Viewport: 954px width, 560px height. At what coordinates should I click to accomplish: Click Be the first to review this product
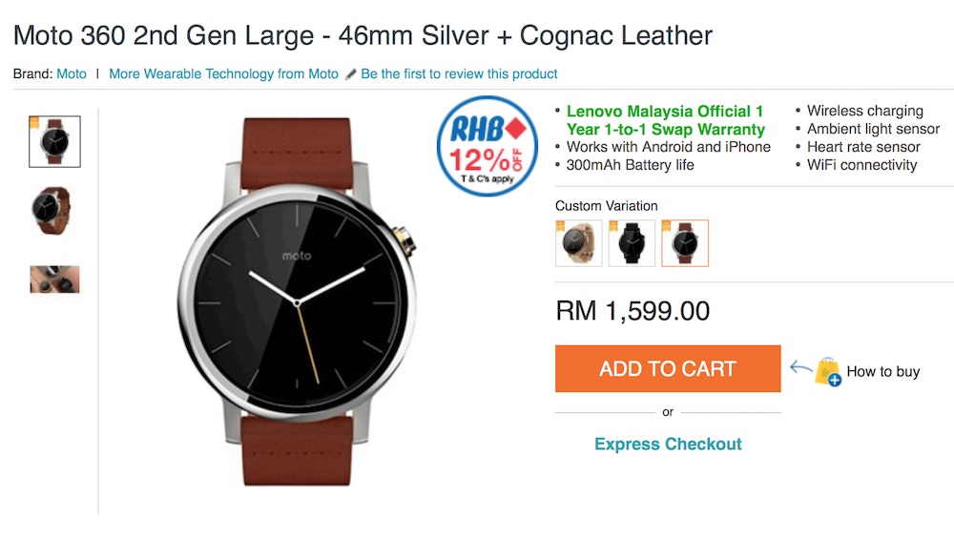point(460,73)
